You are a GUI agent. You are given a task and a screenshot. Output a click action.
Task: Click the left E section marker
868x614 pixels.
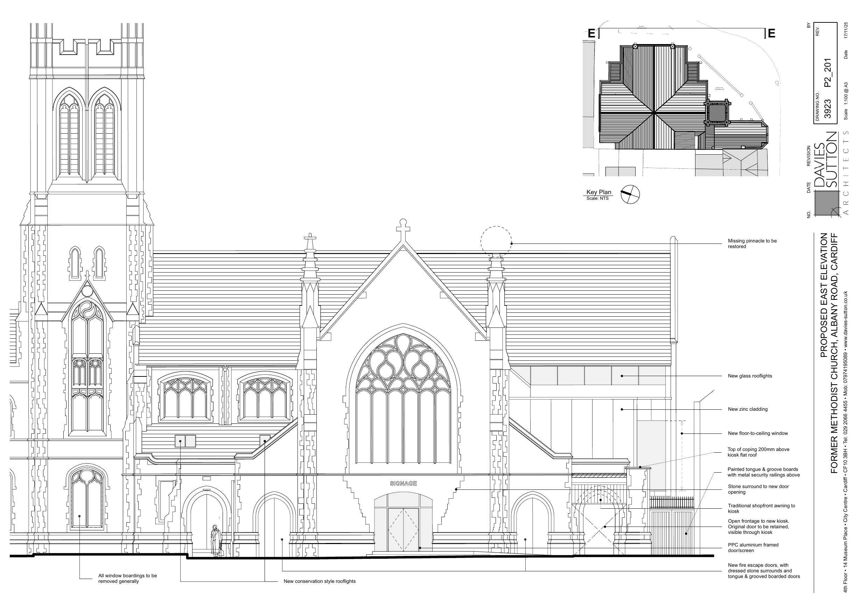[591, 34]
